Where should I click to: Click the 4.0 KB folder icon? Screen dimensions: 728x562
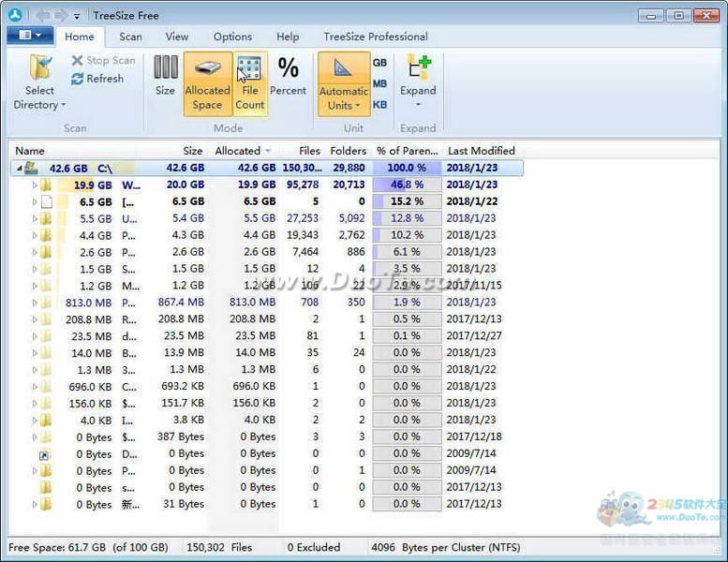(46, 420)
